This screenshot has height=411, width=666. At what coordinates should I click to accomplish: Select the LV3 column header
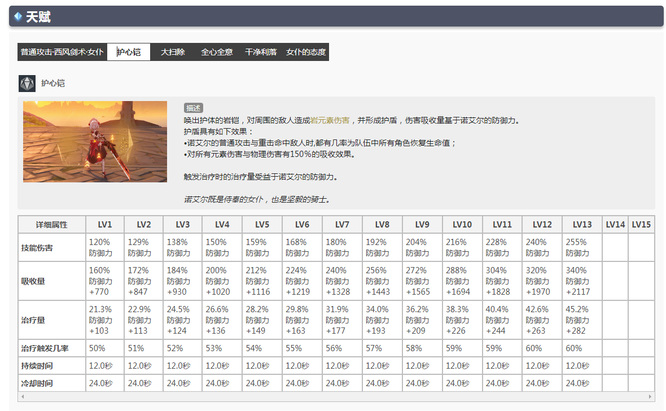pyautogui.click(x=183, y=224)
